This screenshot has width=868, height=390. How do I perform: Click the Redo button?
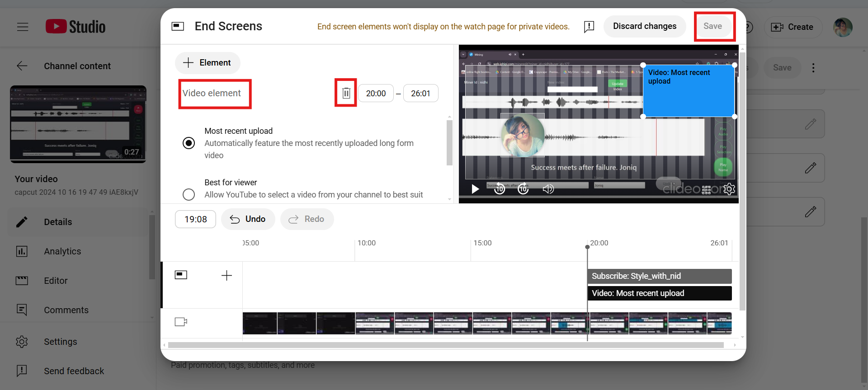pos(307,219)
